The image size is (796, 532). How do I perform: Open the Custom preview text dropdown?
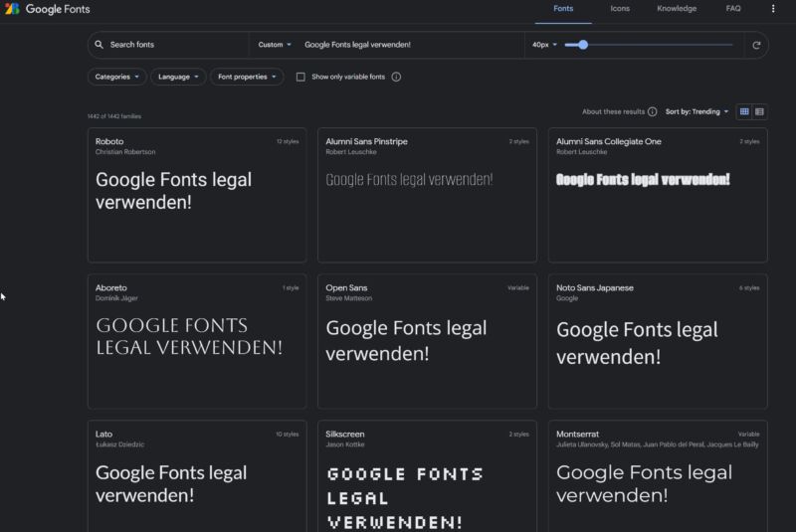275,45
